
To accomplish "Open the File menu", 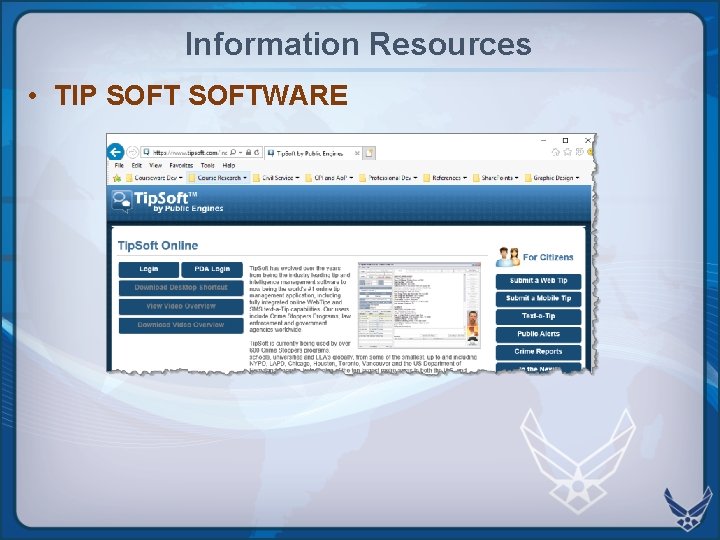I will coord(119,165).
